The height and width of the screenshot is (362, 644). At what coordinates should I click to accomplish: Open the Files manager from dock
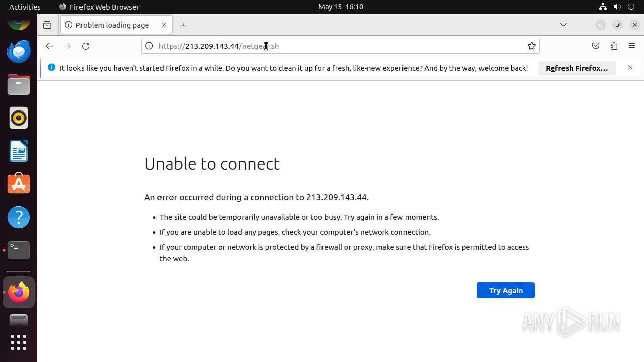point(19,84)
